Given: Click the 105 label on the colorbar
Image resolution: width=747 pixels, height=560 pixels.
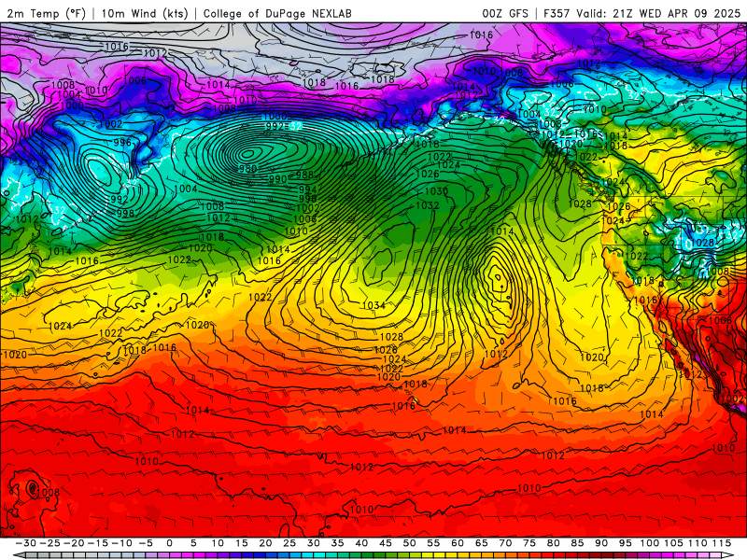Looking at the screenshot, I should (673, 543).
